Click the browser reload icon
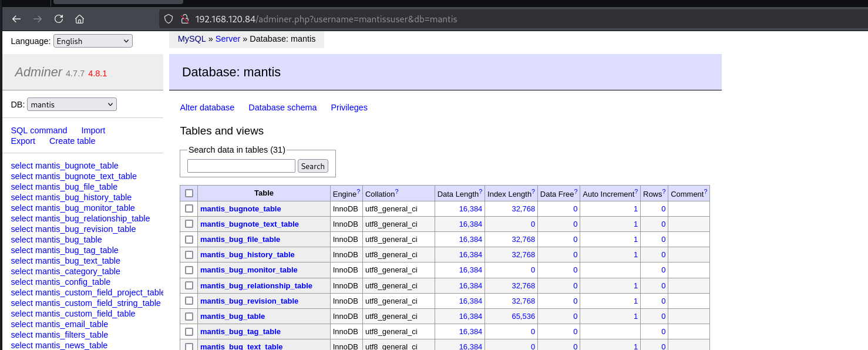This screenshot has width=868, height=350. (59, 19)
